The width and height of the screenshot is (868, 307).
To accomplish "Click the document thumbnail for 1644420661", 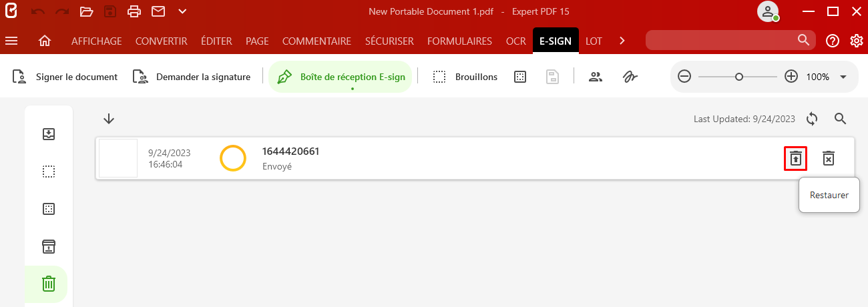I will click(x=118, y=158).
